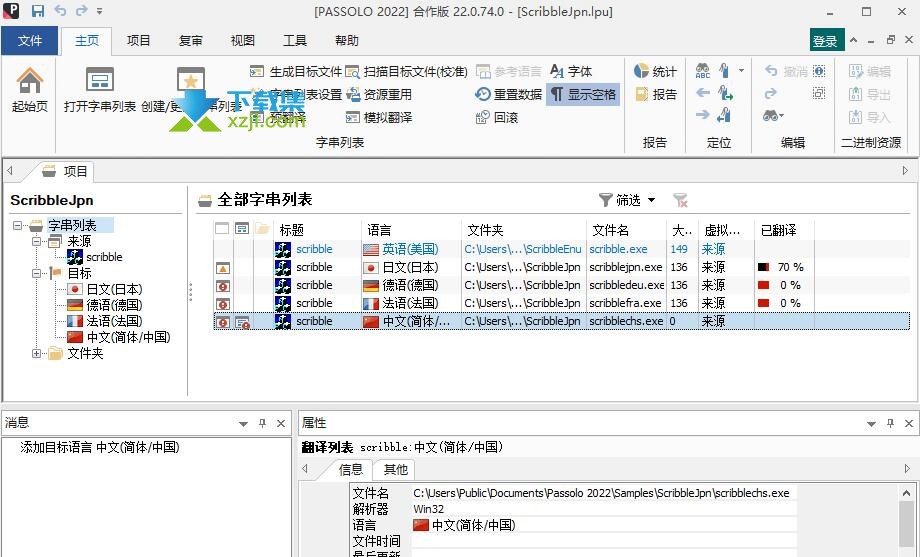Close the 消息 messages panel
The width and height of the screenshot is (920, 557).
pos(281,423)
